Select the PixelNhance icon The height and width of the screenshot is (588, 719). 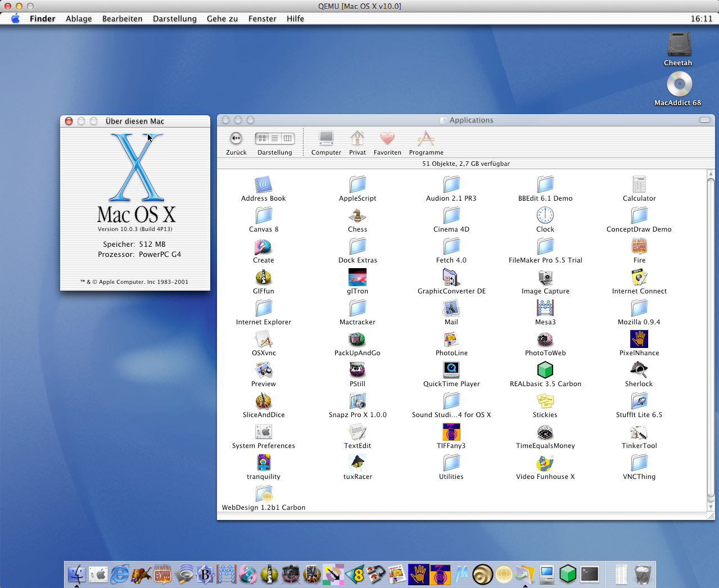[639, 339]
